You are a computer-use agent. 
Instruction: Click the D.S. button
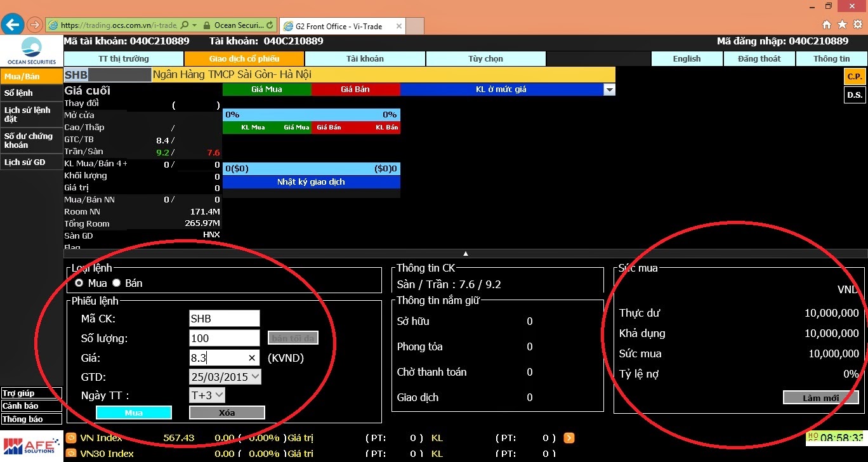pos(855,95)
